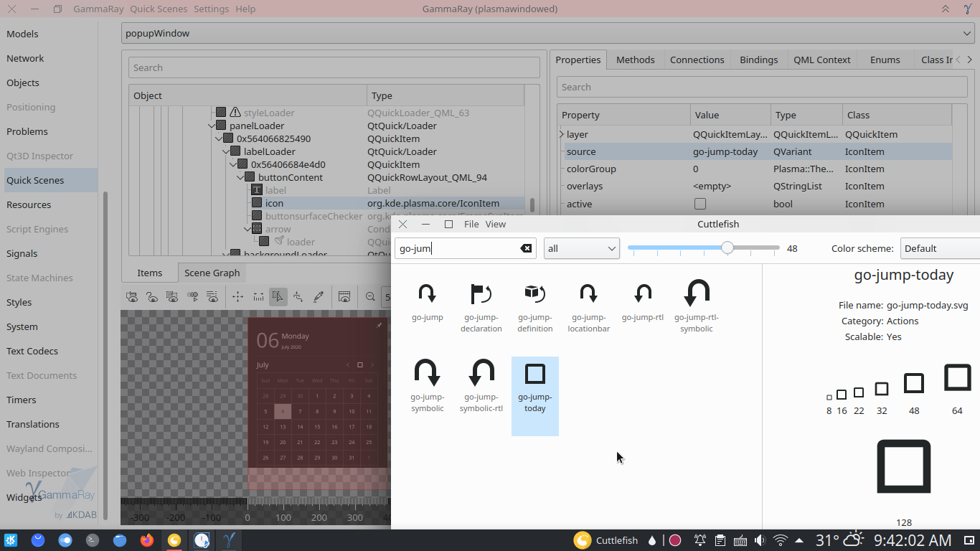
Task: Toggle the screen-grab visibility button near zoom
Action: [344, 296]
